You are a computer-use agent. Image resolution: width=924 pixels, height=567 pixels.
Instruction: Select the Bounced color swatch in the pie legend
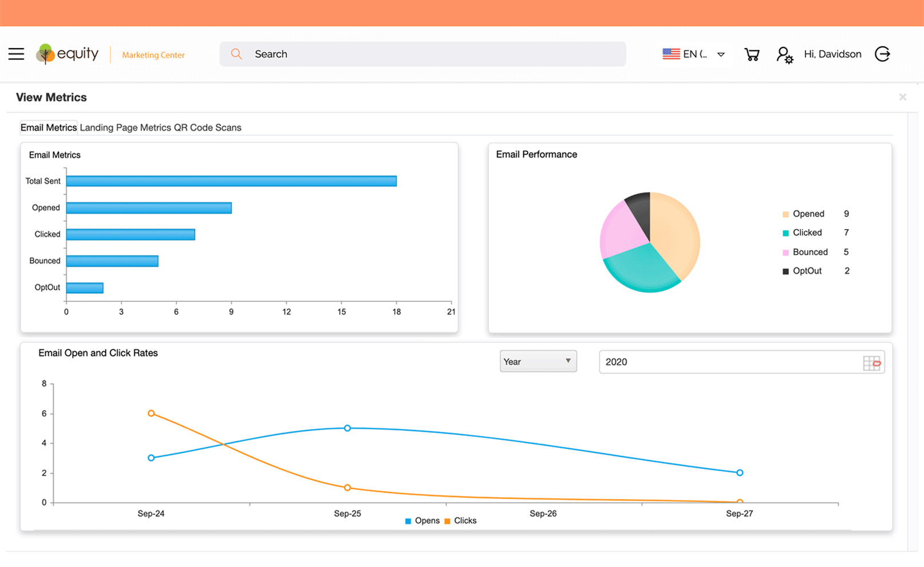point(785,252)
